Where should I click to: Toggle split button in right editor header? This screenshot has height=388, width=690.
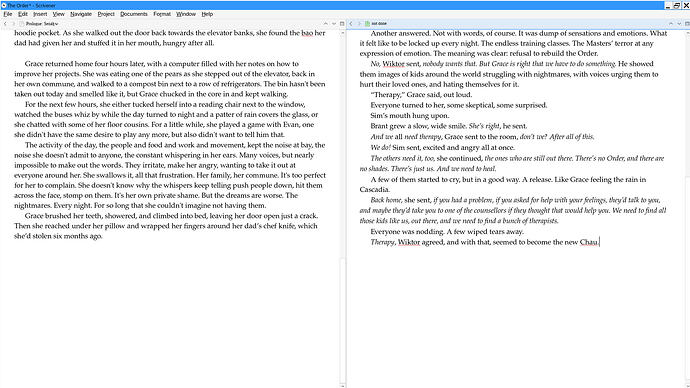click(687, 23)
